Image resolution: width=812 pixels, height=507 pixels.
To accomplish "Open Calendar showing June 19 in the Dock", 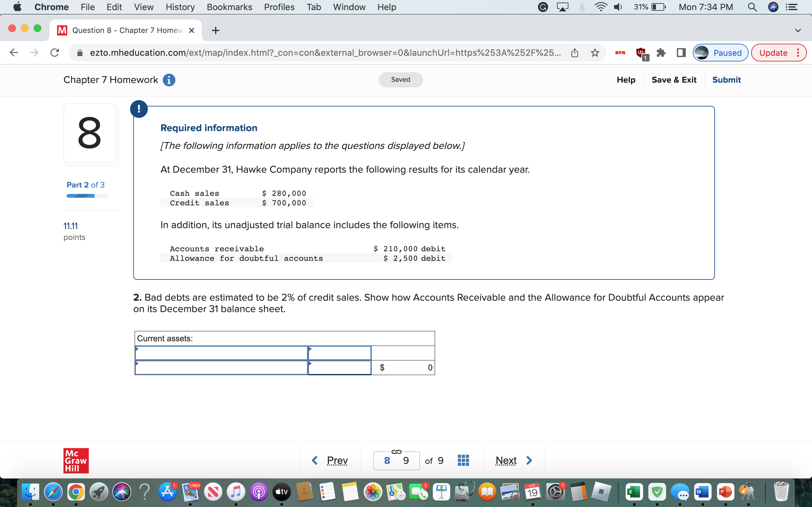I will tap(532, 491).
